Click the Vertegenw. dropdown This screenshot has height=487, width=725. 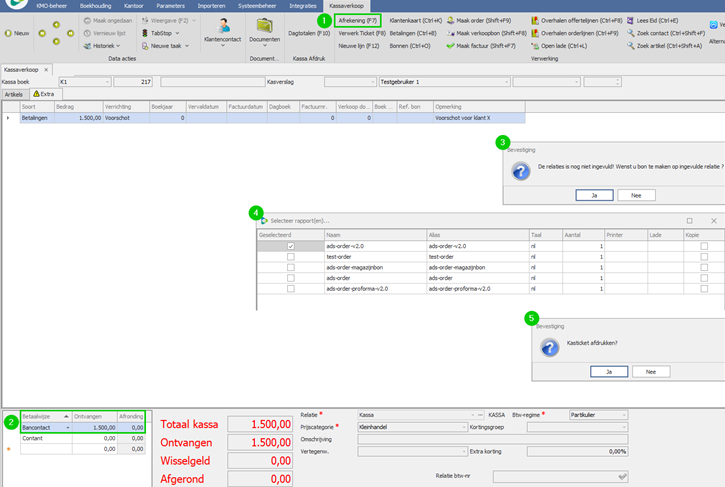coord(412,452)
